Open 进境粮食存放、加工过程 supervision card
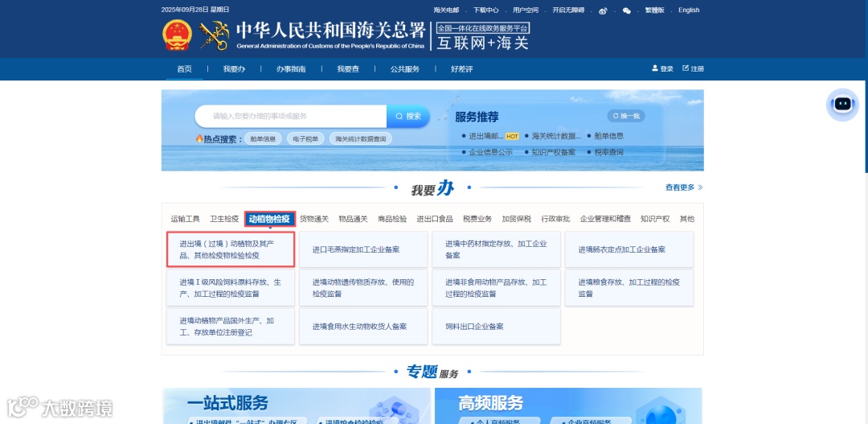This screenshot has height=424, width=868. [x=628, y=288]
